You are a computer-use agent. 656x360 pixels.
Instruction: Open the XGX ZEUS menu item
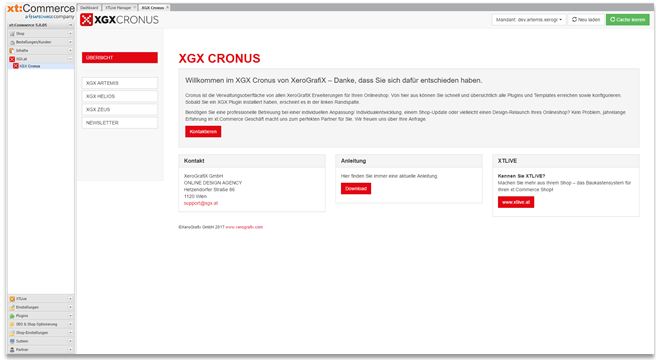click(120, 109)
